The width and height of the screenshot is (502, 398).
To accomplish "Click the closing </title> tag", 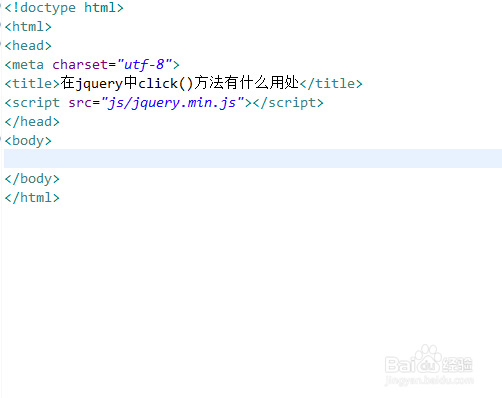I will point(331,84).
